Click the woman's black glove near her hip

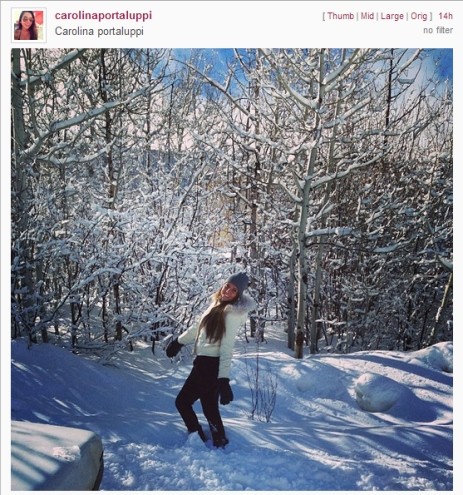click(225, 391)
